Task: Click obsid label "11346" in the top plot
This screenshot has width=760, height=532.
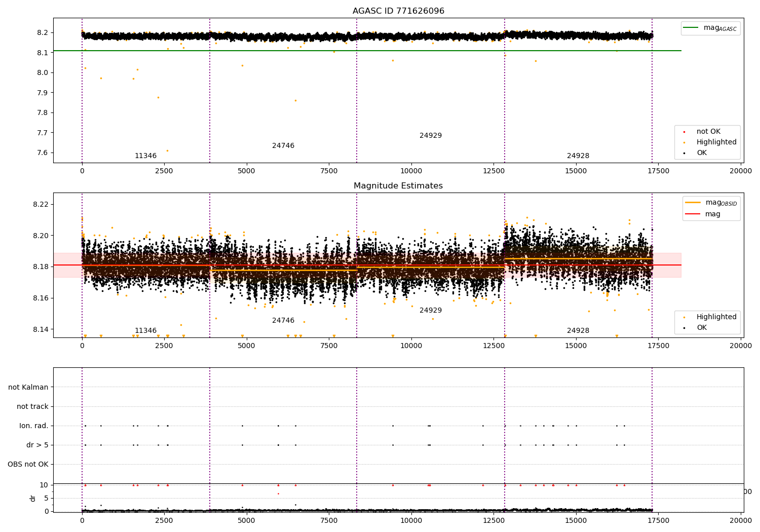Action: (x=145, y=156)
